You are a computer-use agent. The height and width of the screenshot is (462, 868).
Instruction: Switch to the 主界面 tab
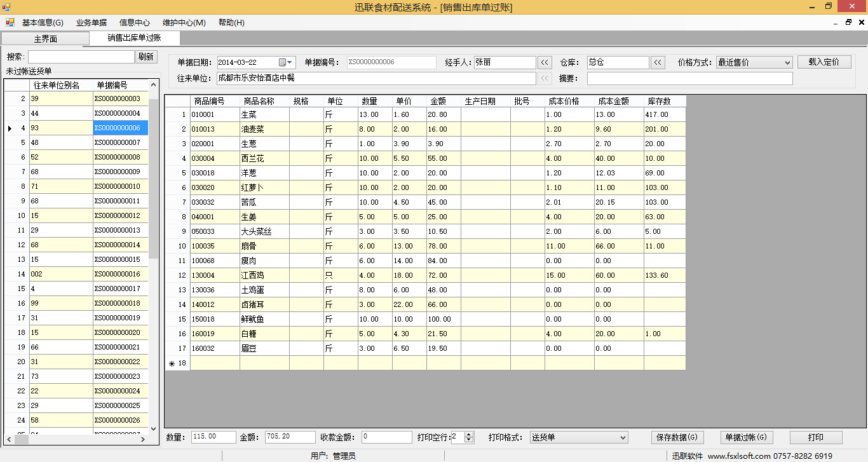point(46,39)
